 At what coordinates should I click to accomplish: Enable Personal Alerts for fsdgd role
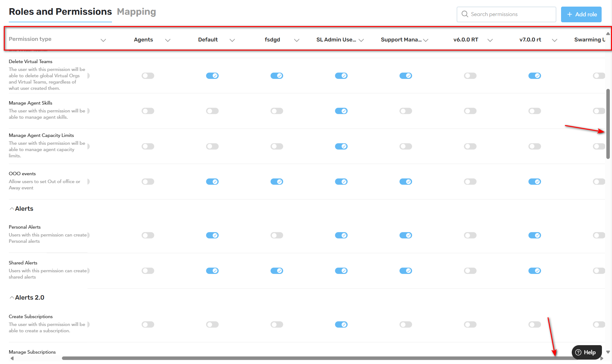click(x=277, y=235)
